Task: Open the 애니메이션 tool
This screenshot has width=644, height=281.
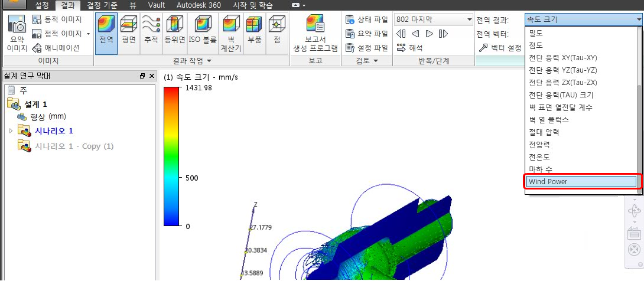Action: click(56, 48)
